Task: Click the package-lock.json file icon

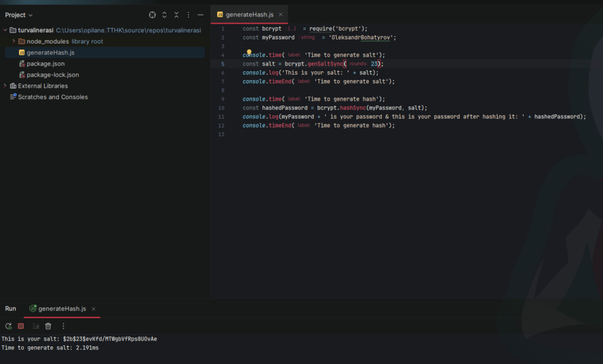Action: point(22,75)
